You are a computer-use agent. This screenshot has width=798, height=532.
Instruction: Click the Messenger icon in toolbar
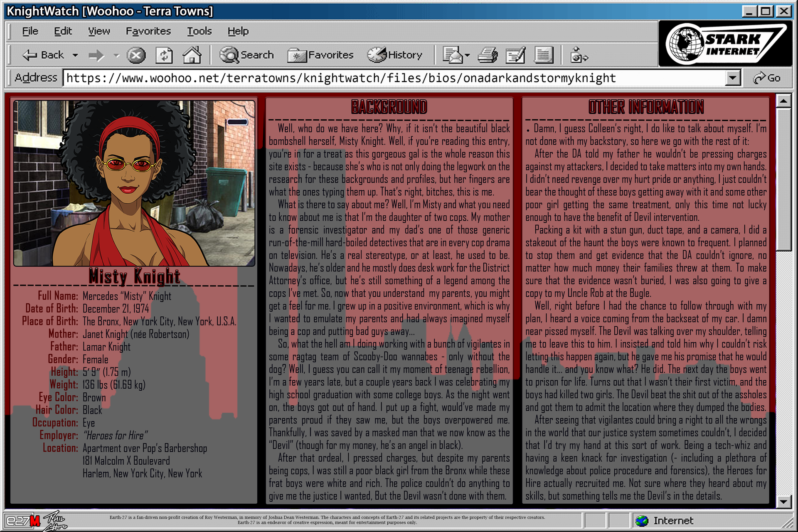pos(579,55)
